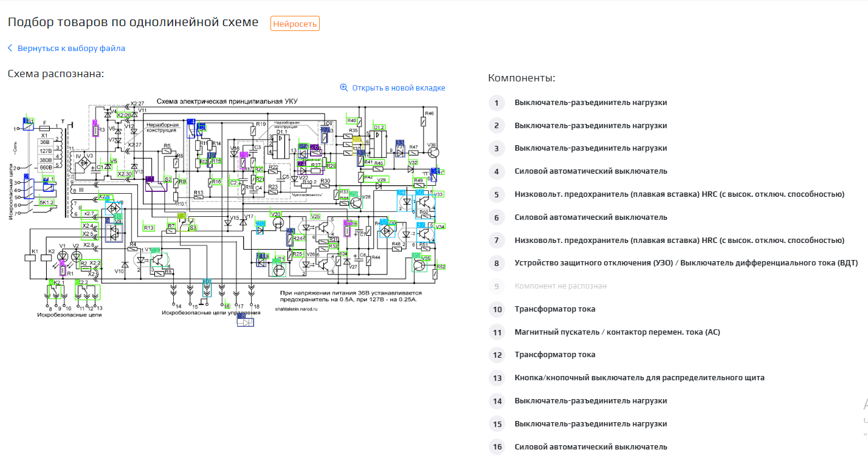Select component 2 'Выключатель-разъединитель нагрузки'
Image resolution: width=868 pixels, height=458 pixels.
point(591,126)
